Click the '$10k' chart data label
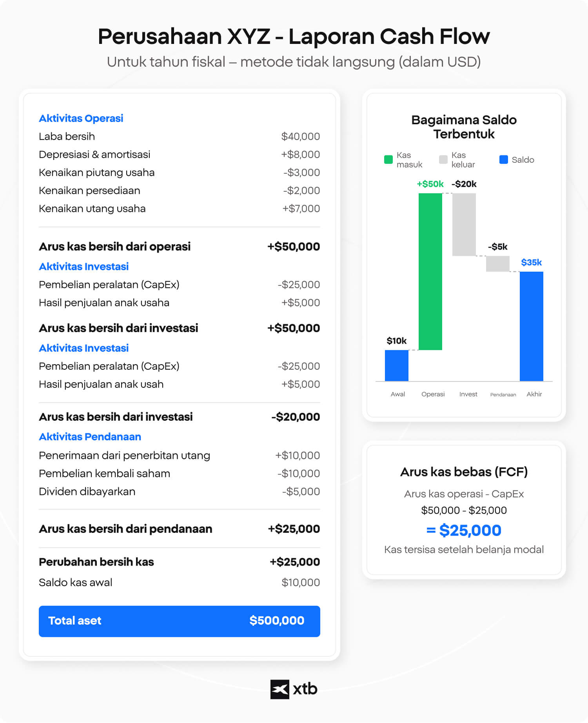Screen dimensions: 588x723 click(397, 341)
